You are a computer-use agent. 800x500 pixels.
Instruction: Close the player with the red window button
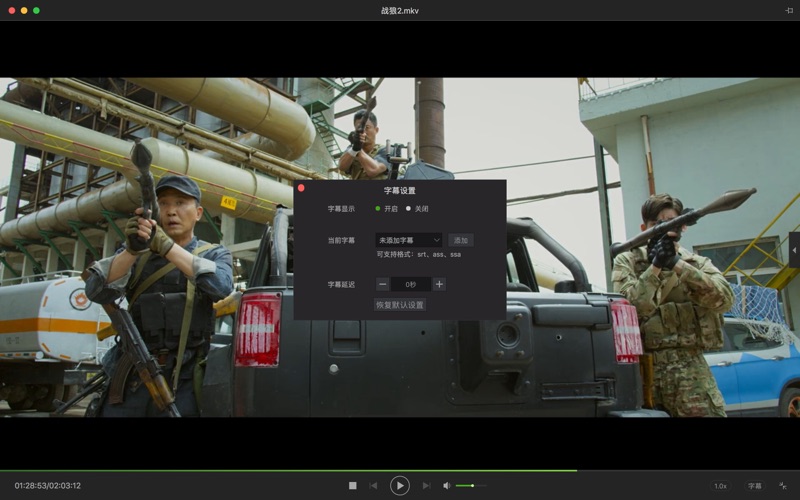[12, 10]
